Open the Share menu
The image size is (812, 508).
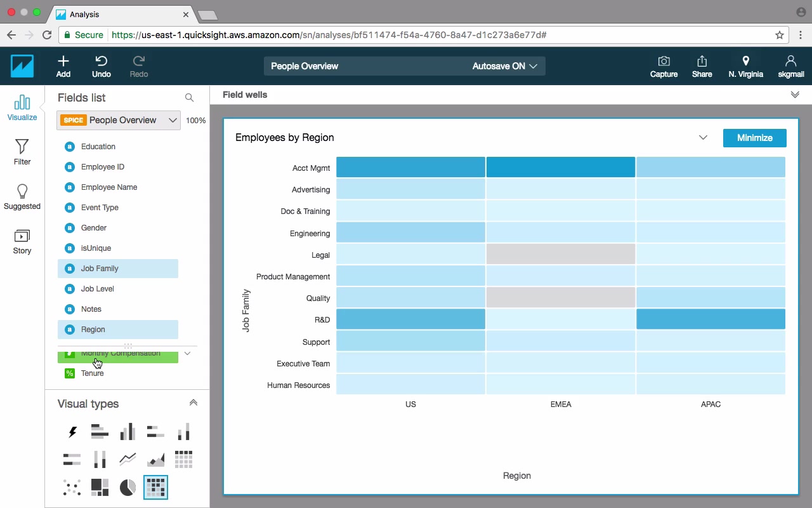(702, 66)
